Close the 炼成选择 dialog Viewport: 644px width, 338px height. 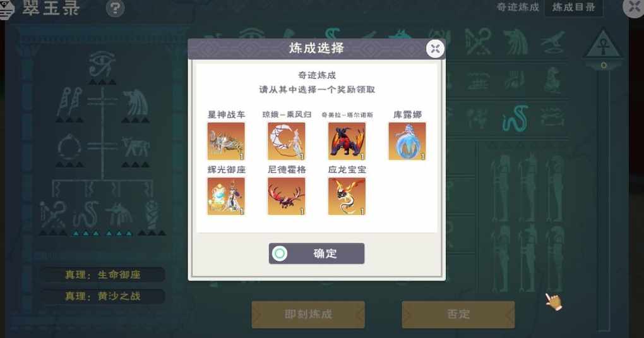(435, 49)
